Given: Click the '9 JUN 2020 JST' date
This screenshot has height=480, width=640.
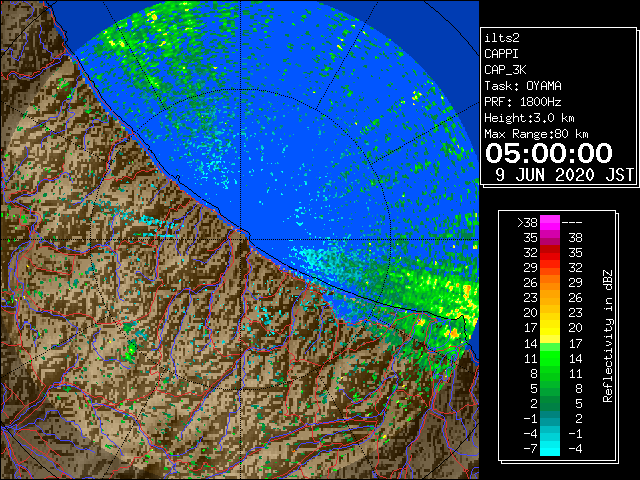Looking at the screenshot, I should pyautogui.click(x=564, y=175).
